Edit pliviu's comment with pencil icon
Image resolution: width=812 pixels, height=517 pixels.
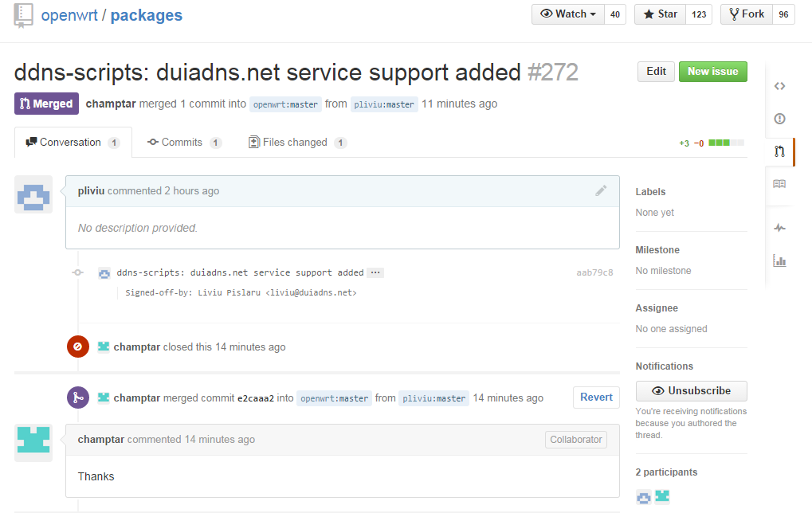click(601, 190)
